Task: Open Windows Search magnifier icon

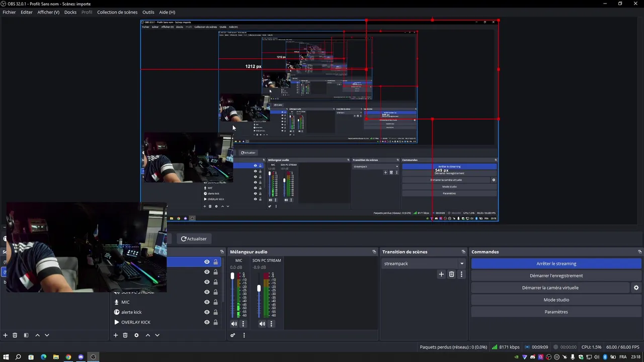Action: [18, 357]
